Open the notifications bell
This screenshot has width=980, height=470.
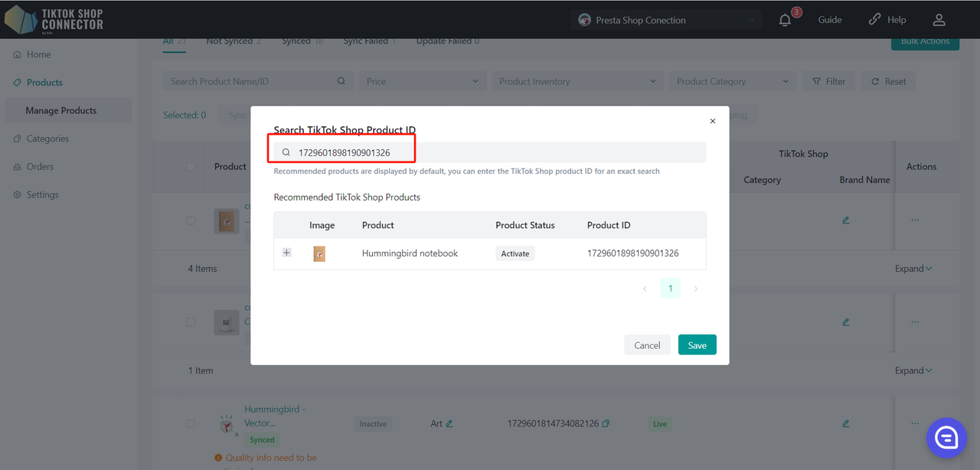coord(785,20)
